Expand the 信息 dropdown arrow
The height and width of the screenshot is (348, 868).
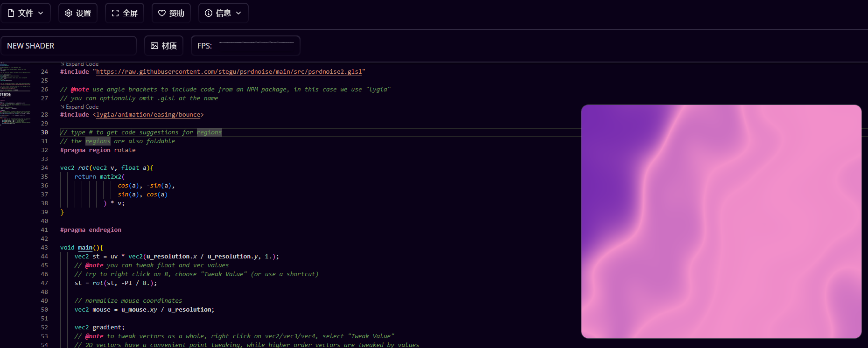click(x=238, y=13)
